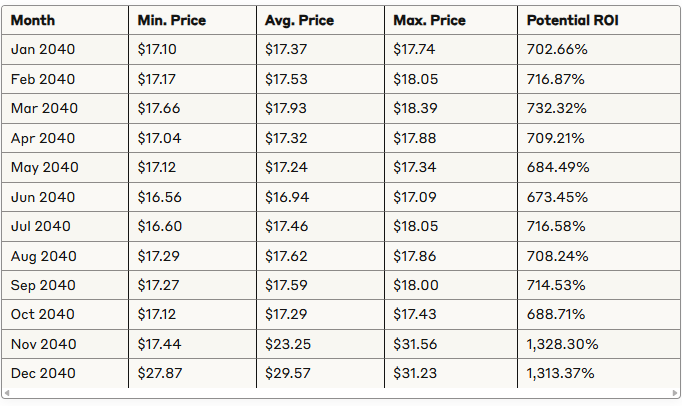Click the $16.56 minimum price cell
682x406 pixels.
tap(158, 197)
